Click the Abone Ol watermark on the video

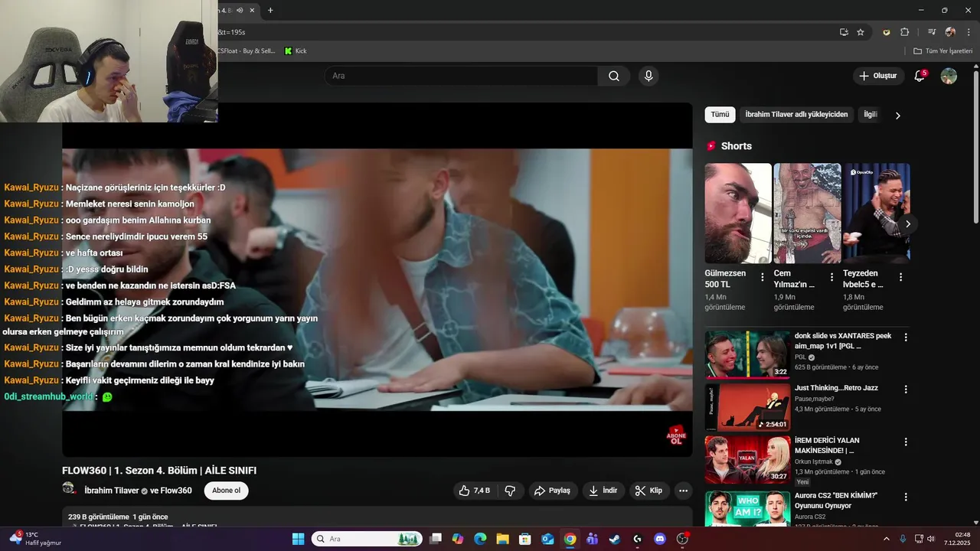677,435
